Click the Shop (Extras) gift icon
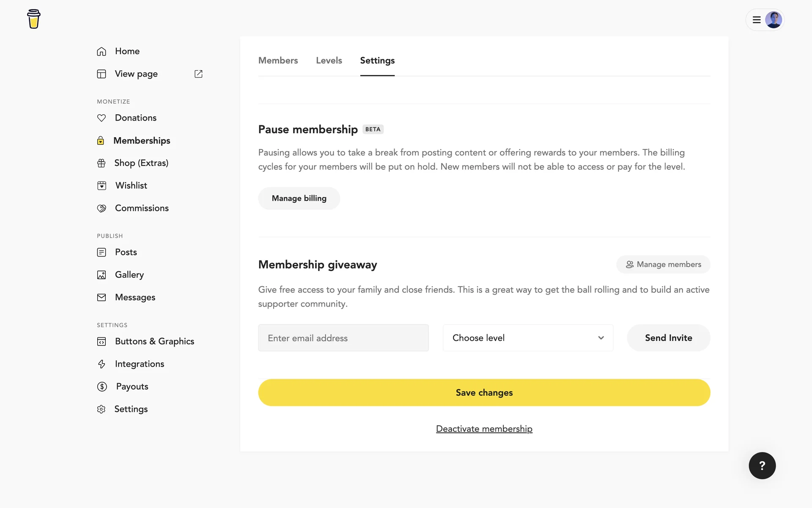Image resolution: width=812 pixels, height=508 pixels. 101,163
